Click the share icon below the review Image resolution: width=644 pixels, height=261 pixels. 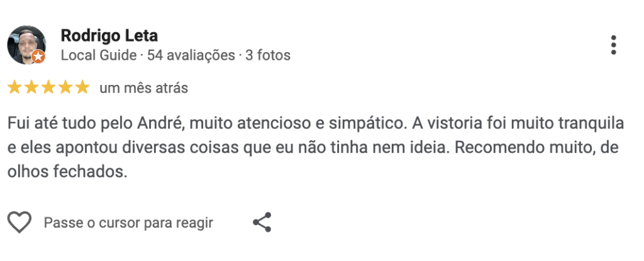click(x=262, y=223)
